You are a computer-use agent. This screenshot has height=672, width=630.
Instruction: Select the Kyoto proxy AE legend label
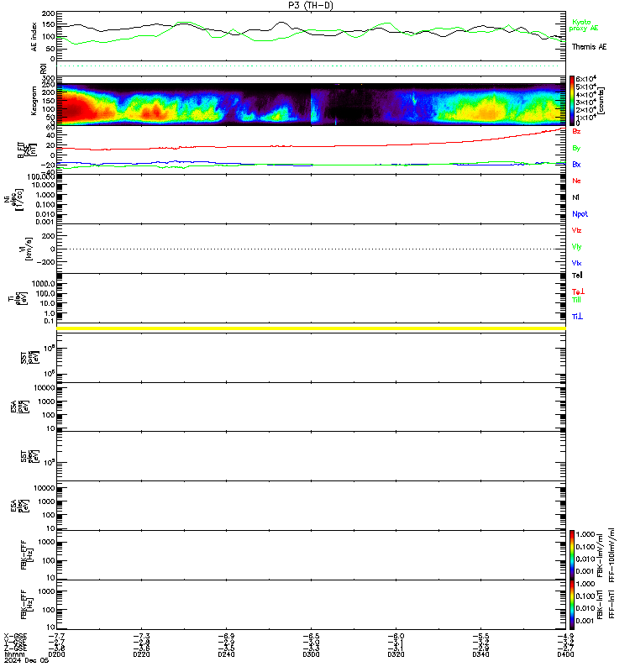[583, 25]
